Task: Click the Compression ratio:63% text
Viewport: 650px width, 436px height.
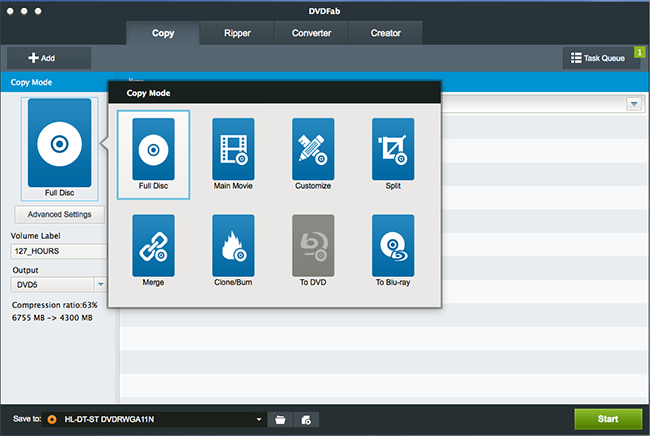Action: click(x=55, y=305)
